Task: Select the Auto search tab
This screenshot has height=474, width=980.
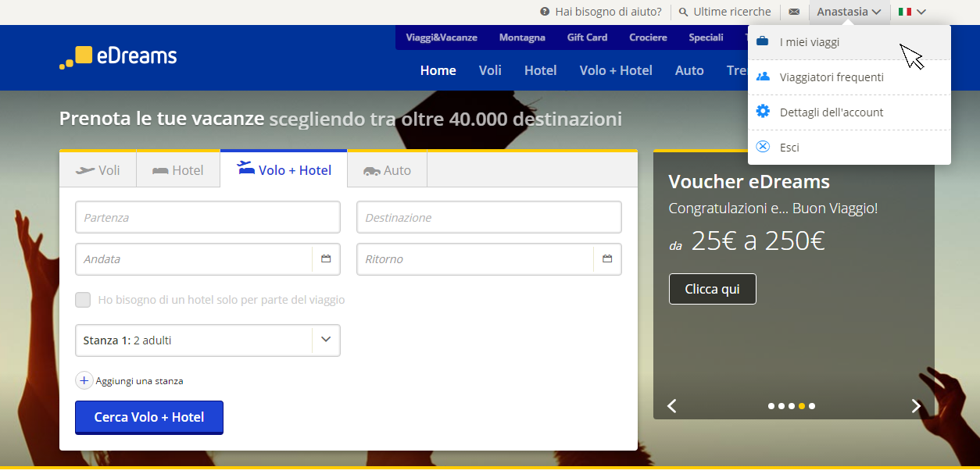Action: [x=388, y=170]
